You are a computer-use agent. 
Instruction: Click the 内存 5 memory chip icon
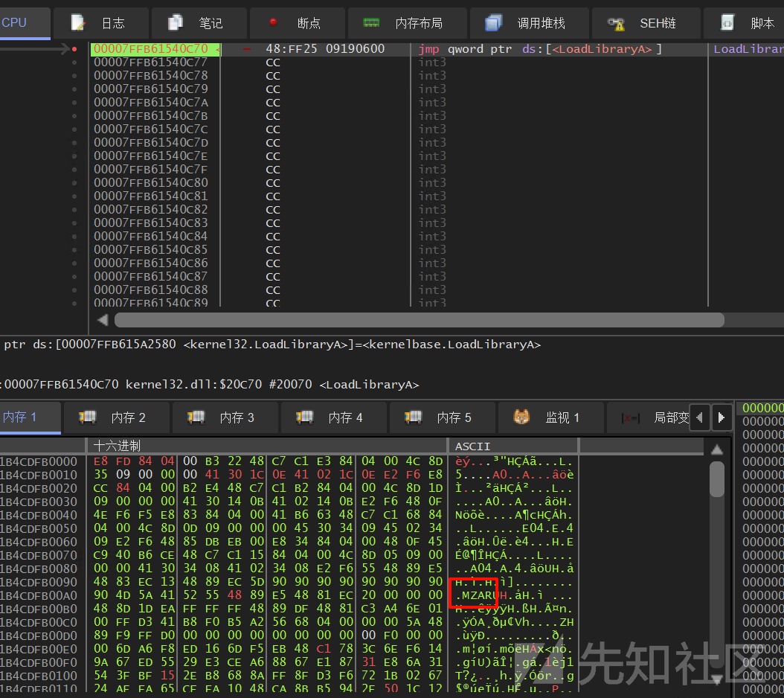coord(413,417)
